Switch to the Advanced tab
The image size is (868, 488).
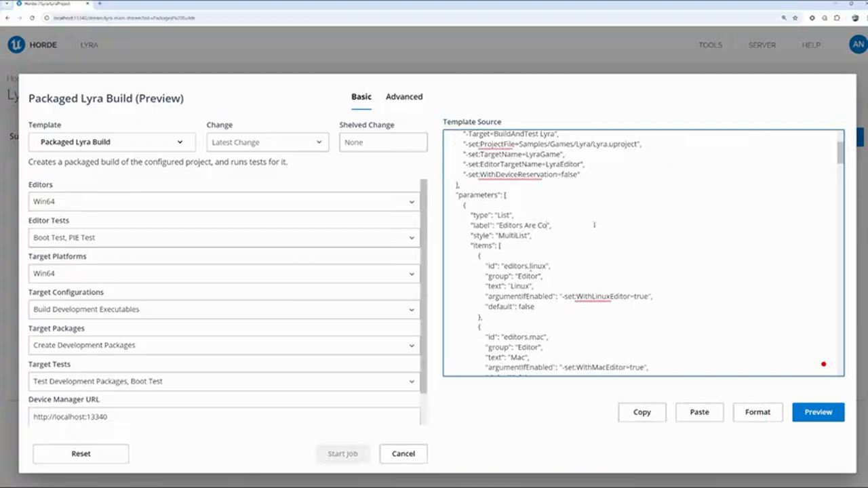coord(404,97)
